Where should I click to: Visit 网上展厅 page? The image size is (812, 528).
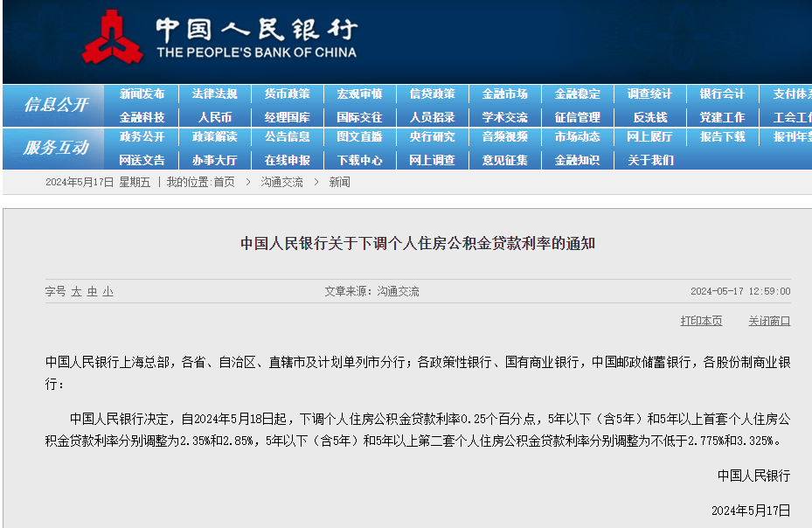tap(649, 136)
